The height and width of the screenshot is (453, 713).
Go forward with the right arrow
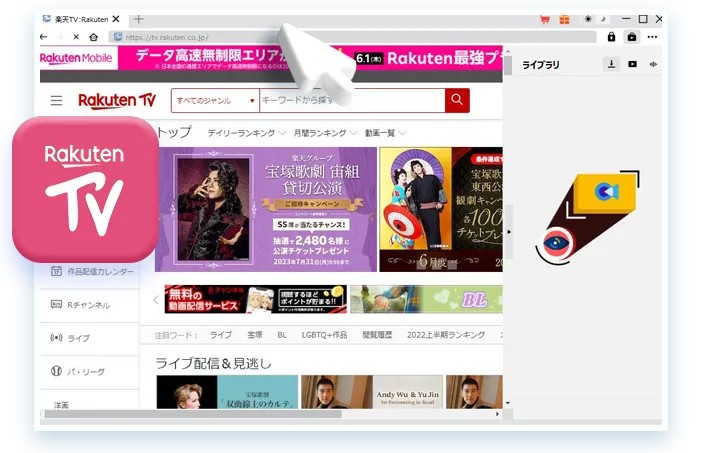click(x=60, y=37)
